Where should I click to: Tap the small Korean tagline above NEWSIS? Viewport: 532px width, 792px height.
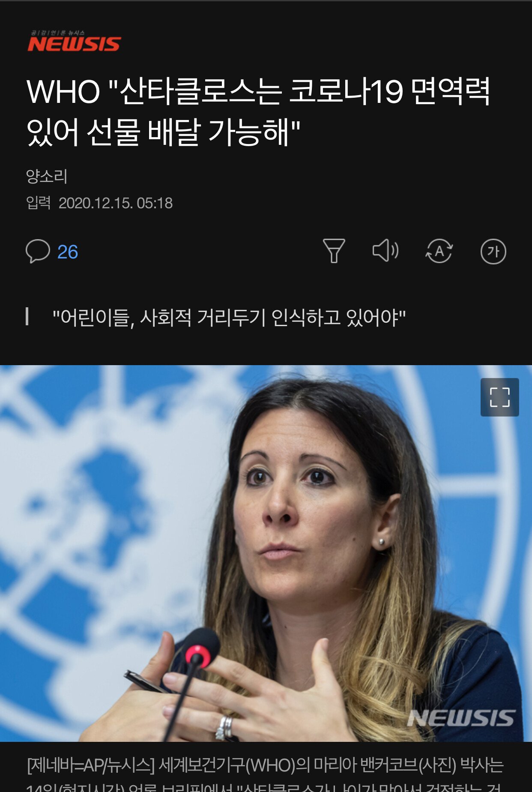pos(58,33)
